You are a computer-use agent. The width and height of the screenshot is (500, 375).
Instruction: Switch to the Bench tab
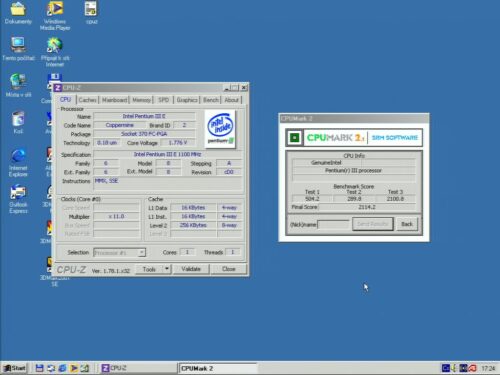pyautogui.click(x=211, y=100)
